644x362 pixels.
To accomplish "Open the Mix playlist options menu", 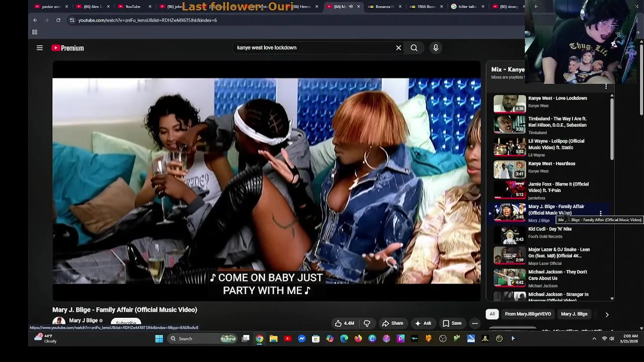I will tap(606, 87).
